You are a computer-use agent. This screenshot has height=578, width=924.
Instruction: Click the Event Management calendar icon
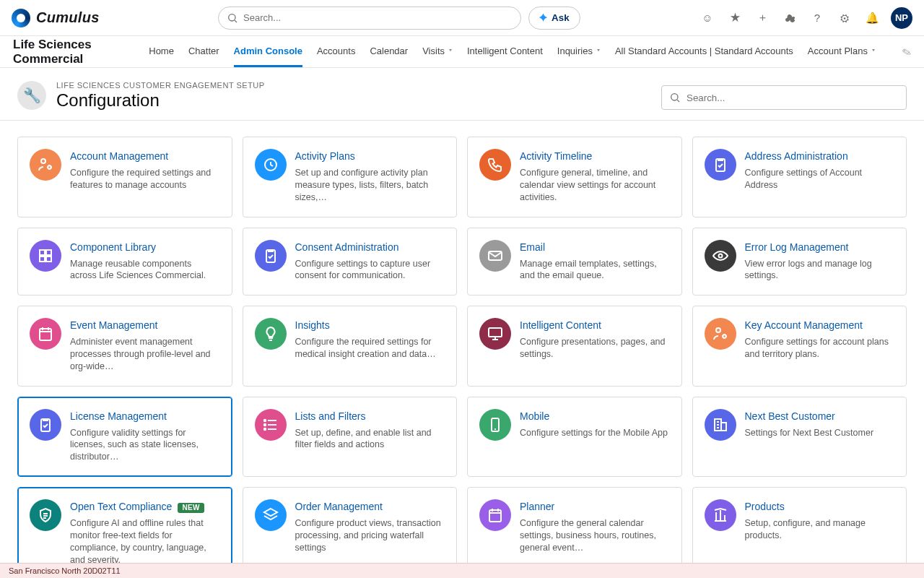coord(45,334)
